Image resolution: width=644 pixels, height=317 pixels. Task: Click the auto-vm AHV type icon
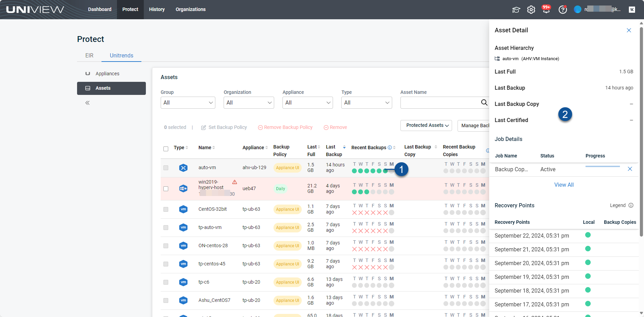[x=183, y=168]
